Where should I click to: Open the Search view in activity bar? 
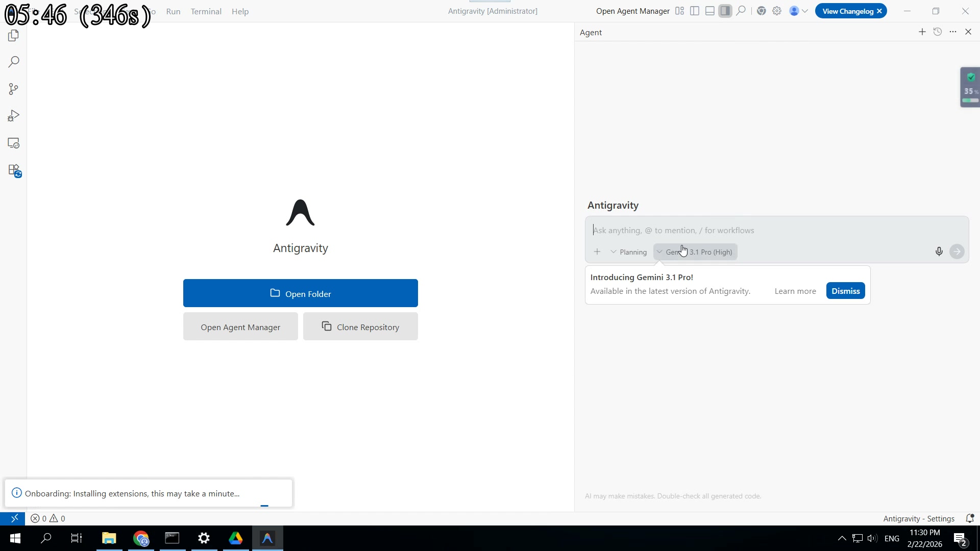click(14, 62)
